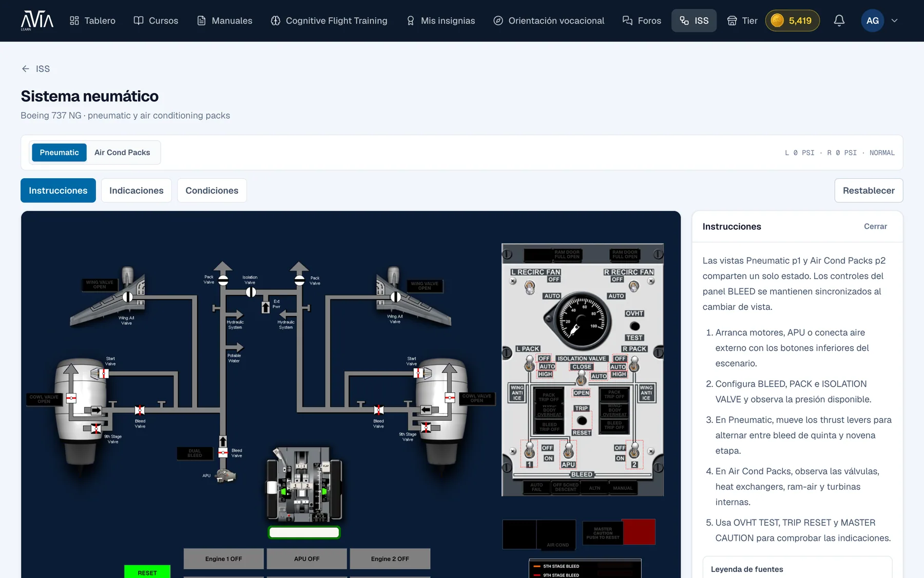The width and height of the screenshot is (924, 578).
Task: Expand the account menu chevron
Action: pos(894,21)
